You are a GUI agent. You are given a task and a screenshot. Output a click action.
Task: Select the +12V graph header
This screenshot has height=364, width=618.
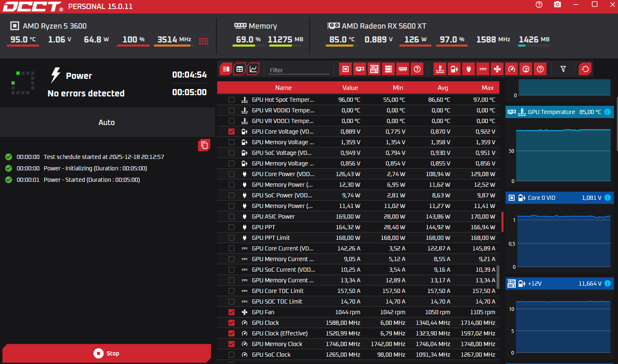point(559,284)
